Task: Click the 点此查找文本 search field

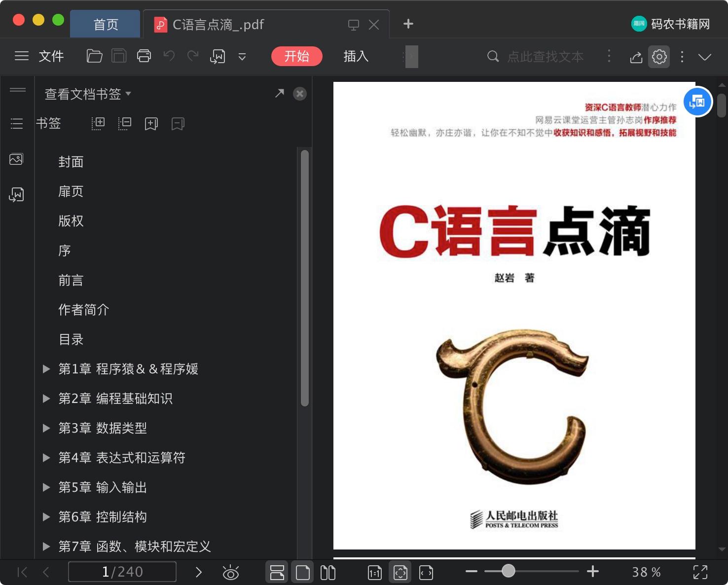Action: coord(546,57)
